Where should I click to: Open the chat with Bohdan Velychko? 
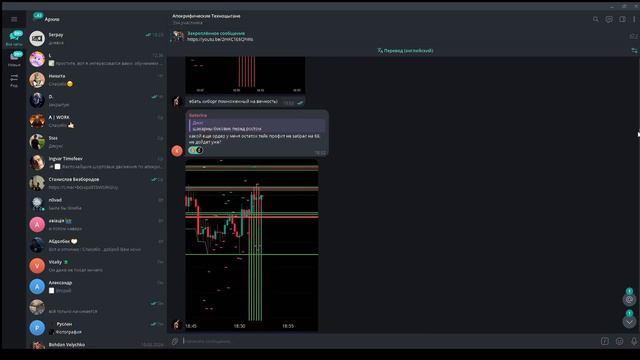pos(97,345)
